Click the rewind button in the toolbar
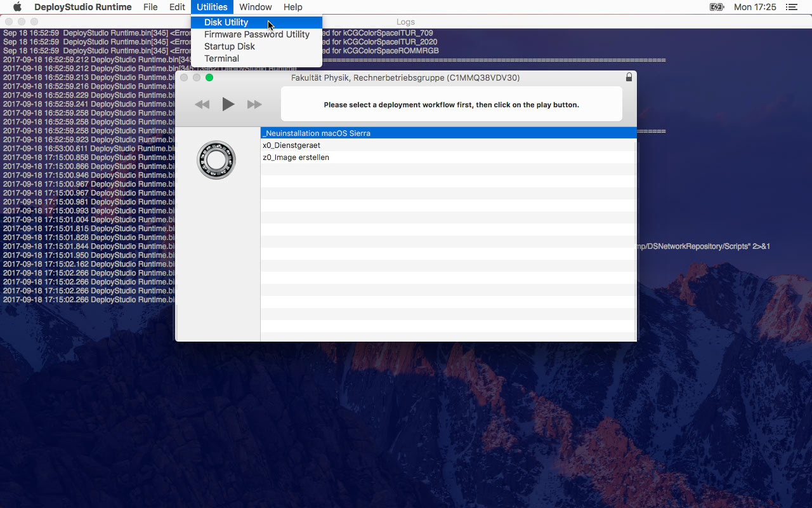 (x=202, y=104)
